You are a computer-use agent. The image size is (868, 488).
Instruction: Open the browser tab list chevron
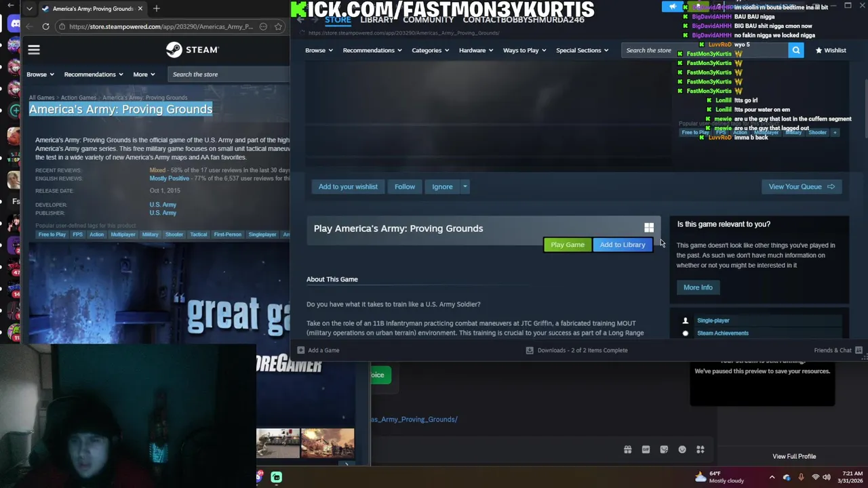click(28, 9)
